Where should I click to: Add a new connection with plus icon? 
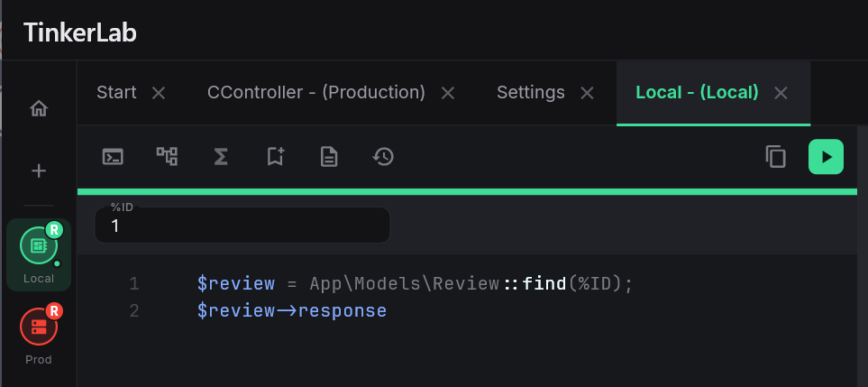pyautogui.click(x=39, y=171)
